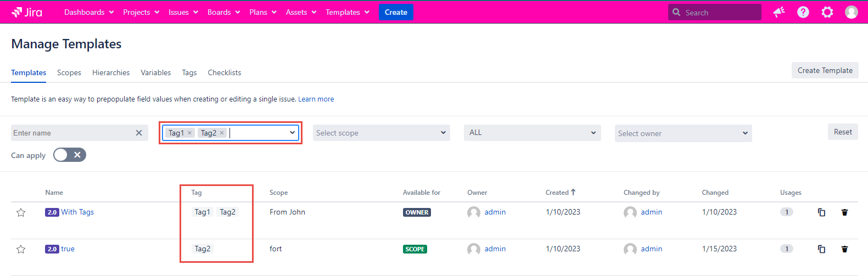Focus the 'Enter name' filter field
This screenshot has height=276, width=868.
coord(71,133)
